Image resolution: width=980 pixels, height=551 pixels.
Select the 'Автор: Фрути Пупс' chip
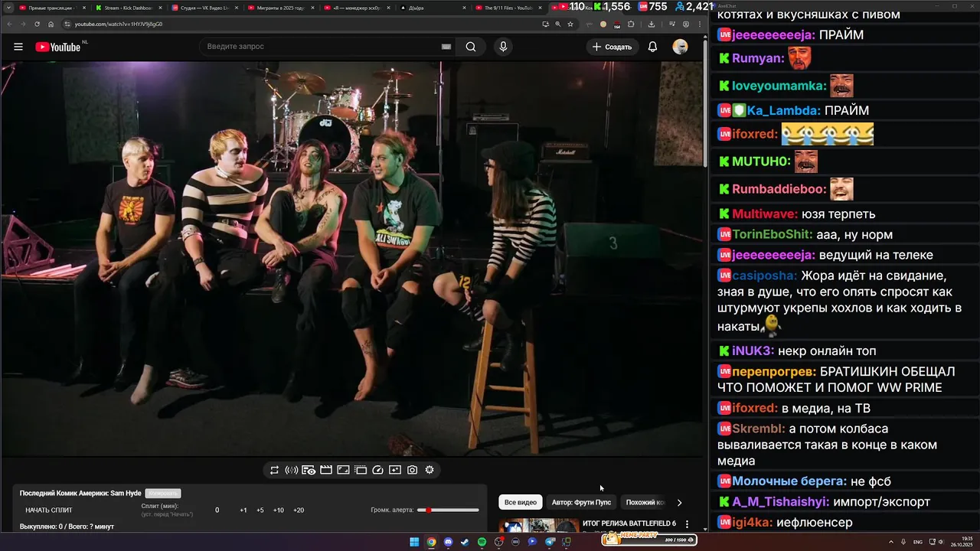point(581,502)
